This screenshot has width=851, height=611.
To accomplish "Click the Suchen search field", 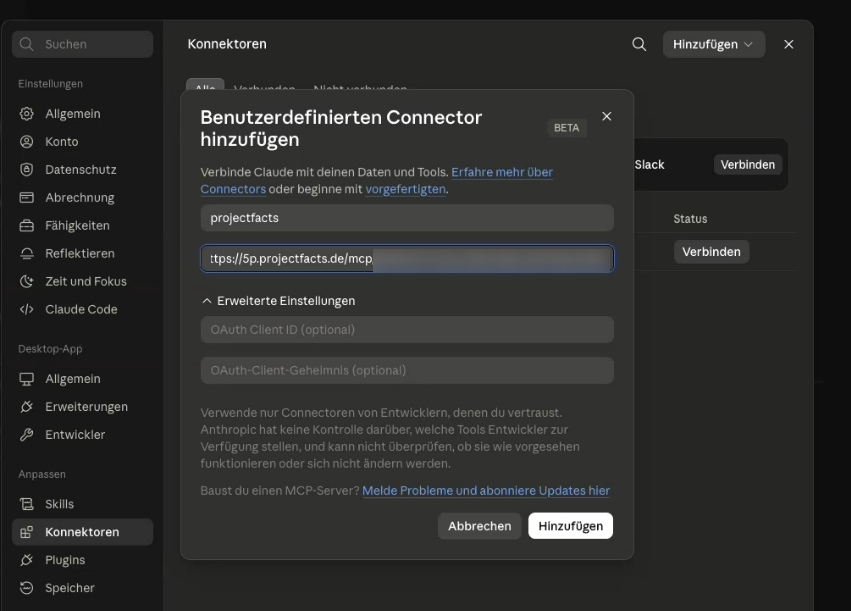I will pyautogui.click(x=82, y=44).
